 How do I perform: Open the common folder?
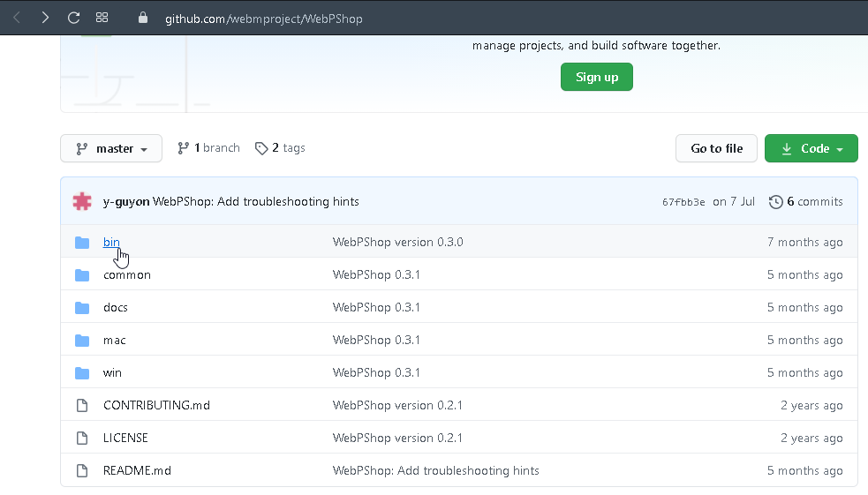[127, 275]
